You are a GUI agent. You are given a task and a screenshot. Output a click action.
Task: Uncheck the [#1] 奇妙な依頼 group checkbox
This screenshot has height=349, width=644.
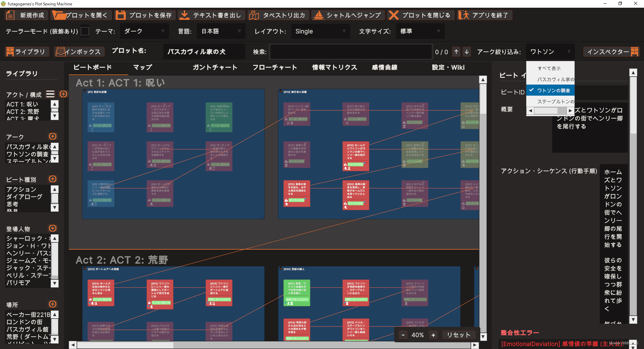tap(85, 91)
